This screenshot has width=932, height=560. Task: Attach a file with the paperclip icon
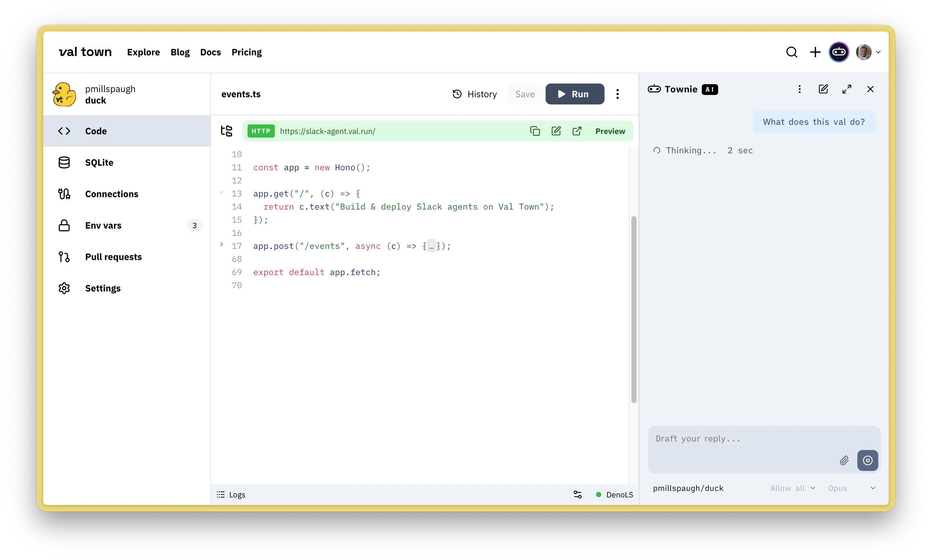click(x=844, y=460)
